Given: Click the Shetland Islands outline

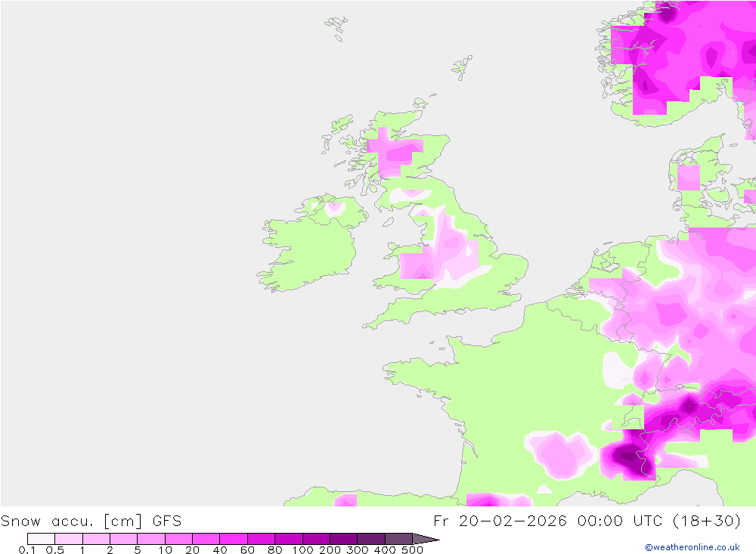Looking at the screenshot, I should (x=462, y=67).
